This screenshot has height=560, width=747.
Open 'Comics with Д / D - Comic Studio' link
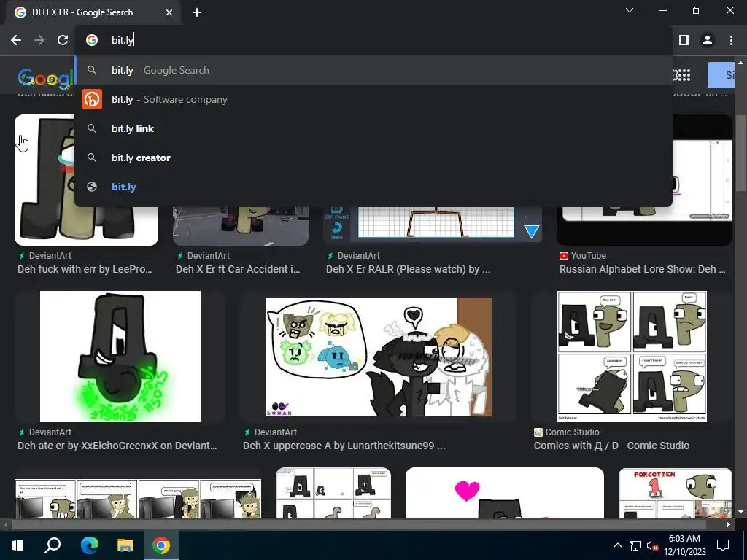(611, 446)
